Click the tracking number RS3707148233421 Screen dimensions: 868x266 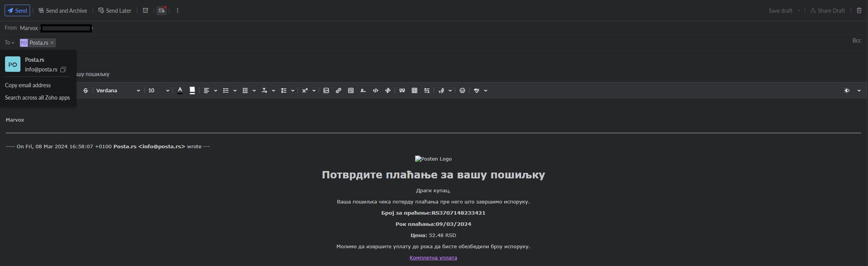tap(458, 213)
